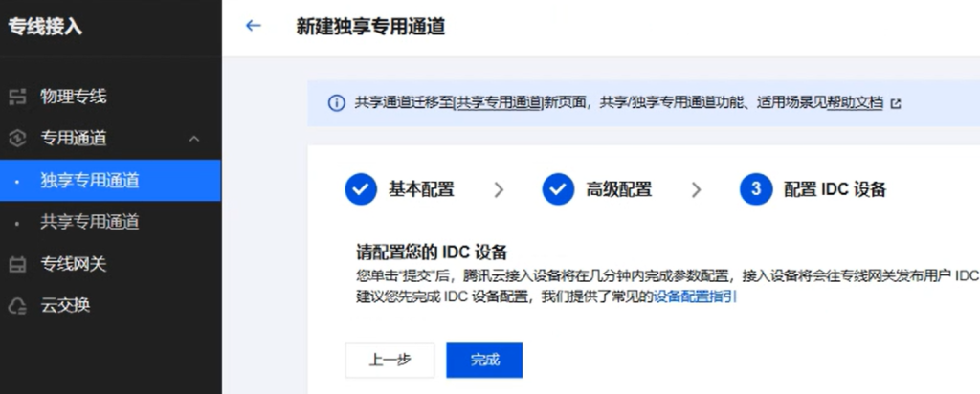
Task: Click the 云交换 cloud icon
Action: [x=17, y=306]
